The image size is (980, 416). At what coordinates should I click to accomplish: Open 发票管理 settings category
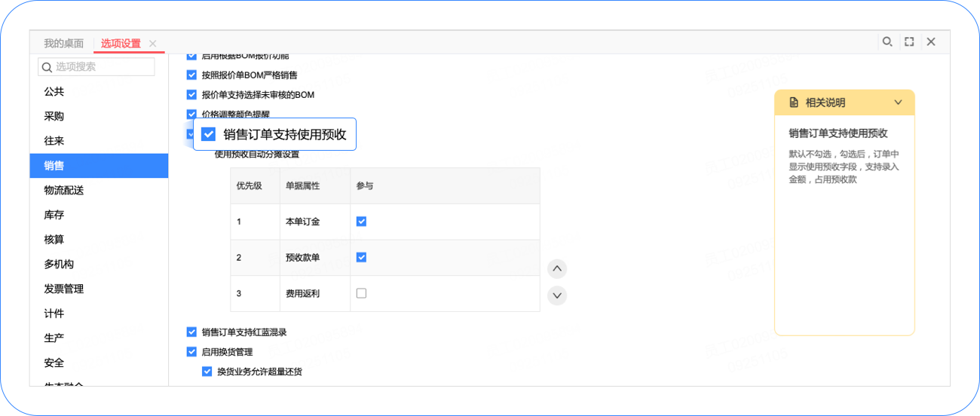64,289
